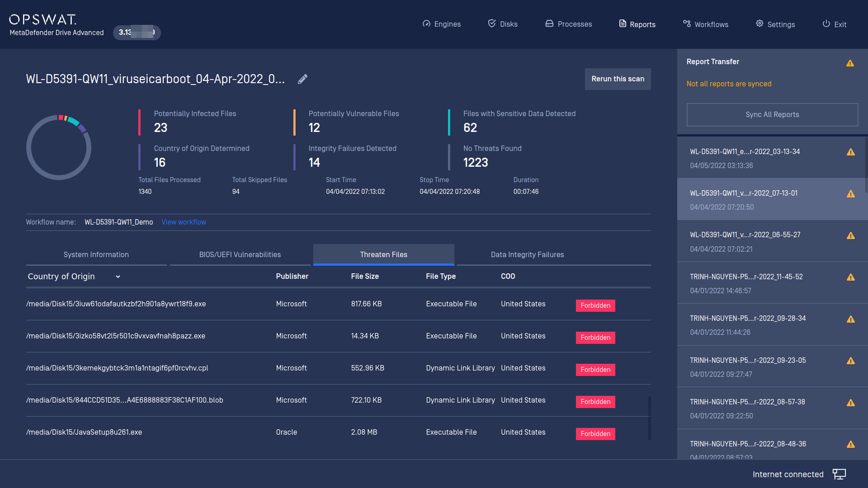The image size is (868, 488).
Task: Open report TRINH-NGUYEN-P5...r-2022_09-23-05
Action: pos(771,367)
